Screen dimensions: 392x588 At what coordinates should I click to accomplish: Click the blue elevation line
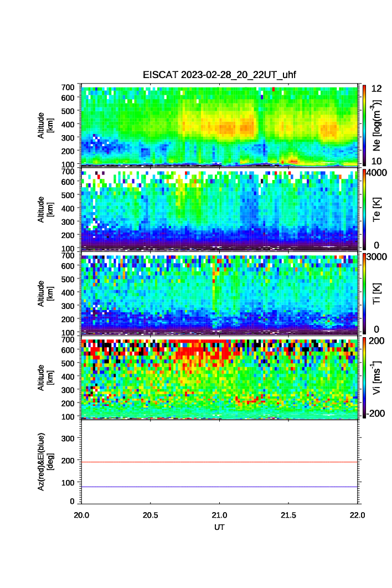pyautogui.click(x=220, y=487)
